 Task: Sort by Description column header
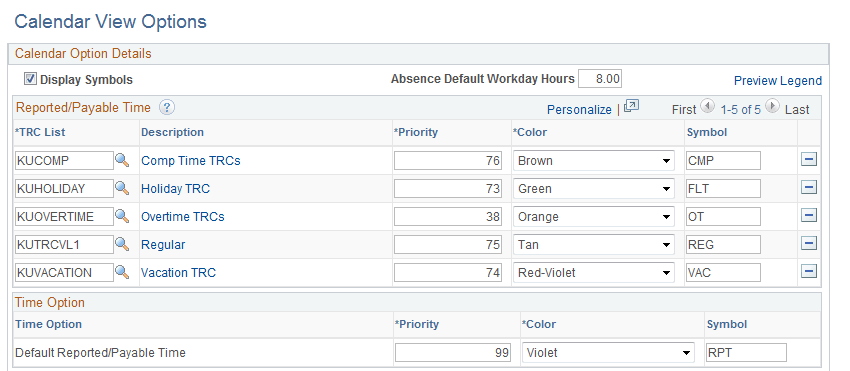point(172,132)
